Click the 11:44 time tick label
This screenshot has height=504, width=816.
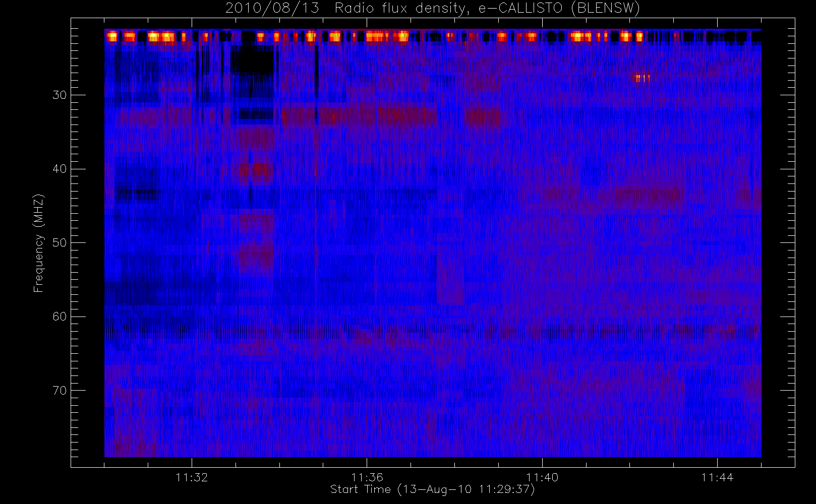tap(717, 477)
